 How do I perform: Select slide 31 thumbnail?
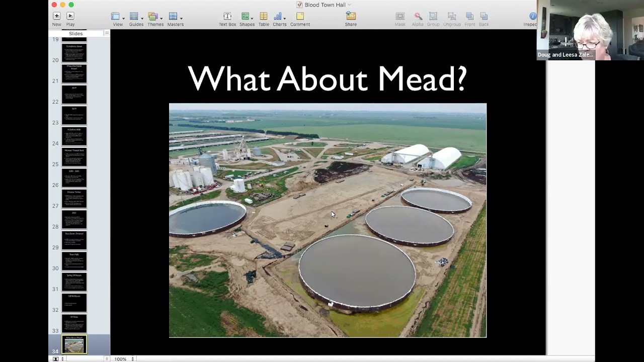(x=74, y=283)
